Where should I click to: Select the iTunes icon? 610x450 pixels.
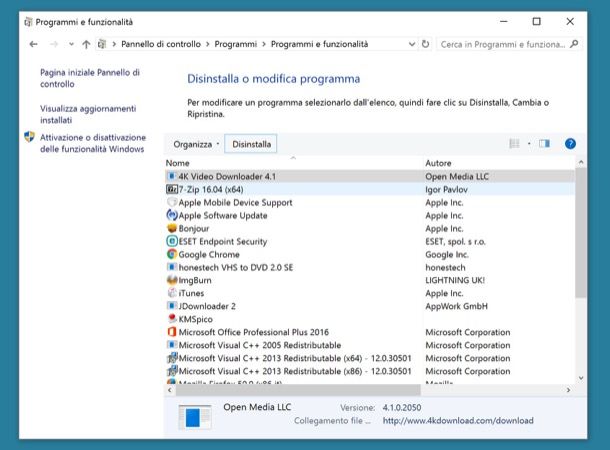click(x=172, y=293)
